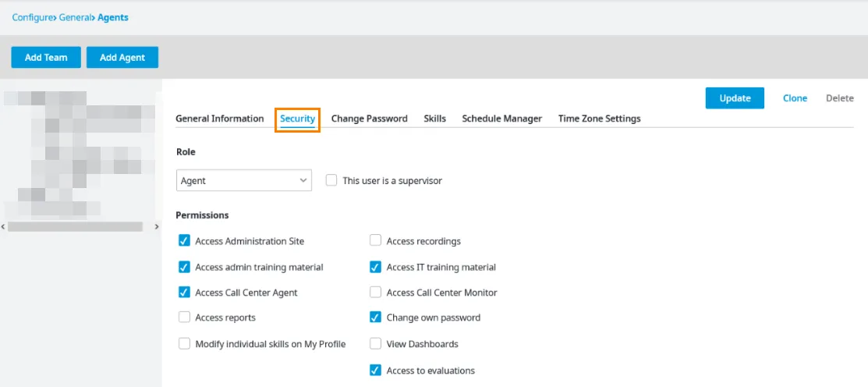
Task: Delete the selected agent
Action: click(x=840, y=98)
